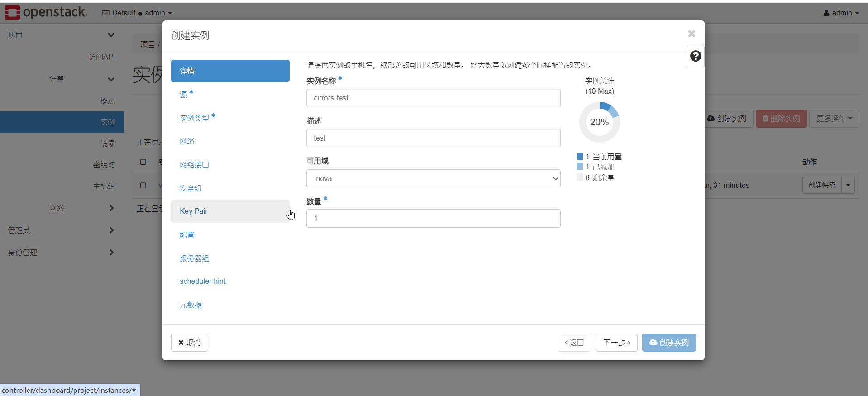
Task: Click the 描述 input field
Action: point(433,138)
